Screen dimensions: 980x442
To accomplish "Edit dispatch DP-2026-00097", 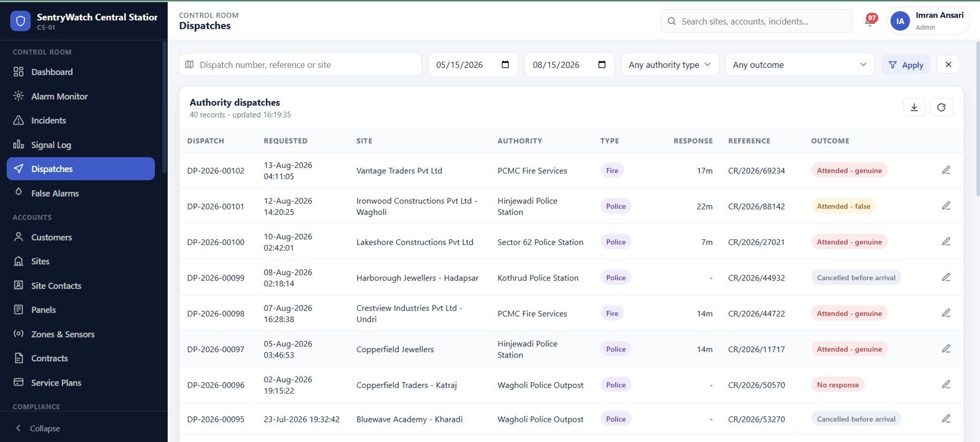I will 946,349.
